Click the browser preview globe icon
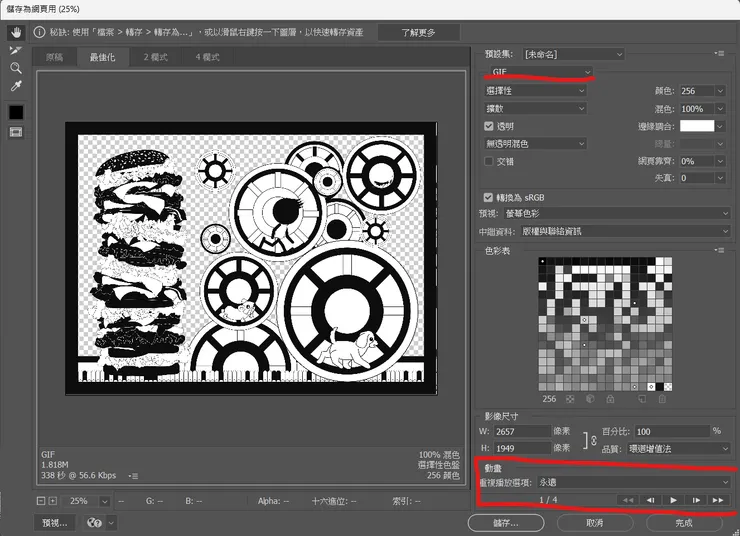The height and width of the screenshot is (536, 740). (95, 523)
